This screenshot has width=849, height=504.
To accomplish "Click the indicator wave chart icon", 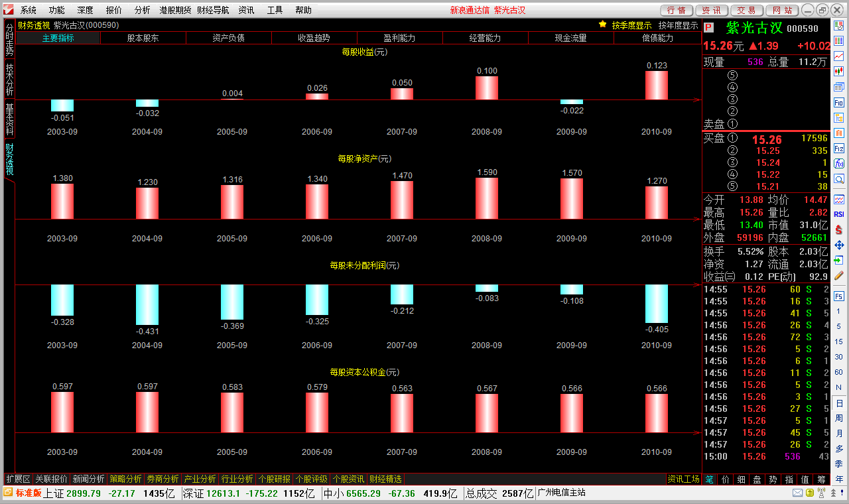I will (x=839, y=199).
